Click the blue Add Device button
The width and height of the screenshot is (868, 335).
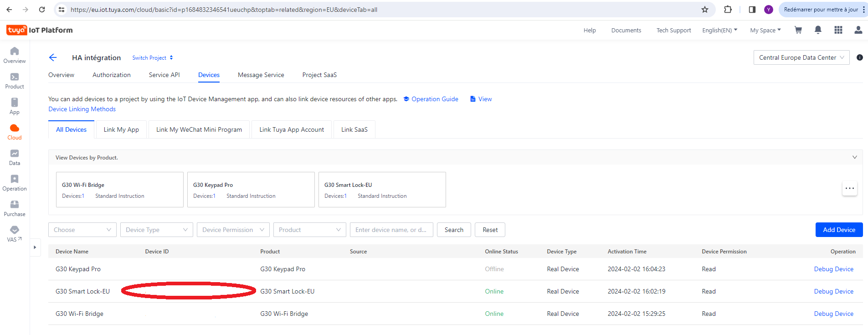tap(839, 230)
